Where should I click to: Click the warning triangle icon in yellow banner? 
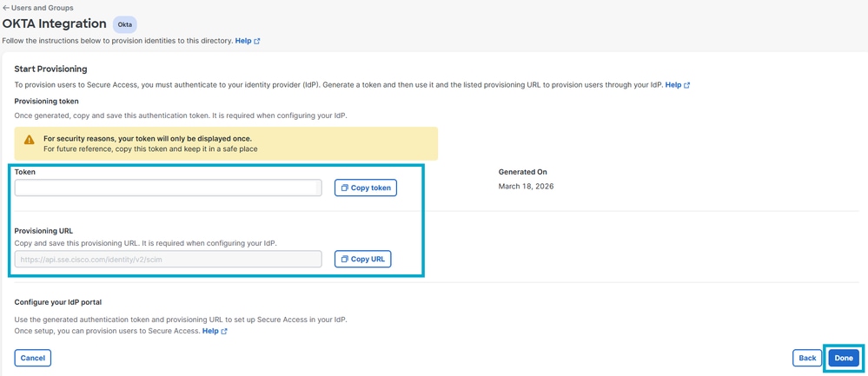(30, 139)
